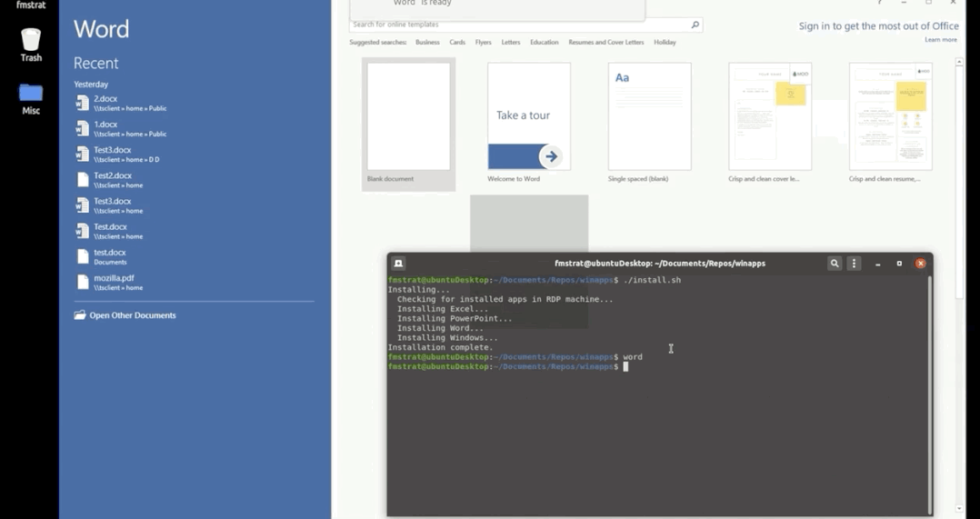Click the Take a tour arrow
Viewport: 980px width, 519px height.
[x=551, y=156]
